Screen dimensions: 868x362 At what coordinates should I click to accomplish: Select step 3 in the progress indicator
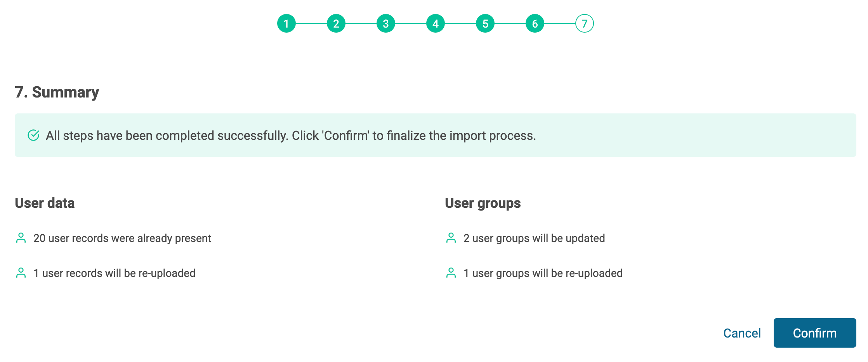point(386,24)
